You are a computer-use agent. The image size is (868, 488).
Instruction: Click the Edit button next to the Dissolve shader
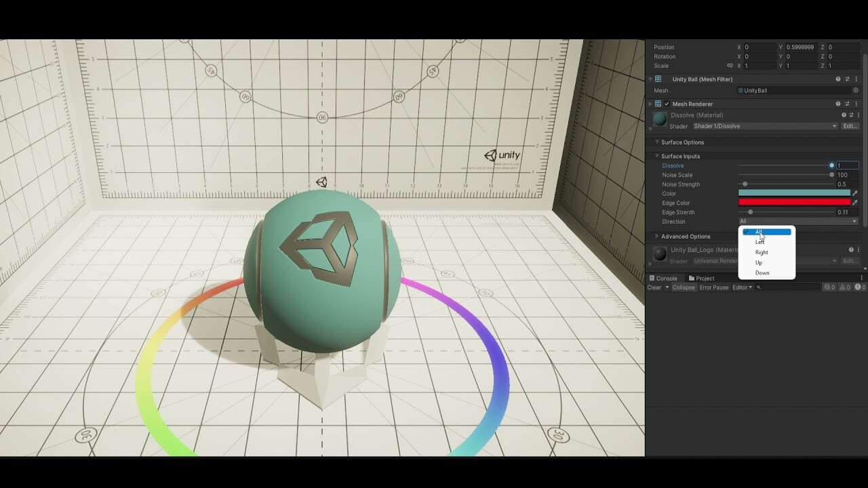[850, 126]
